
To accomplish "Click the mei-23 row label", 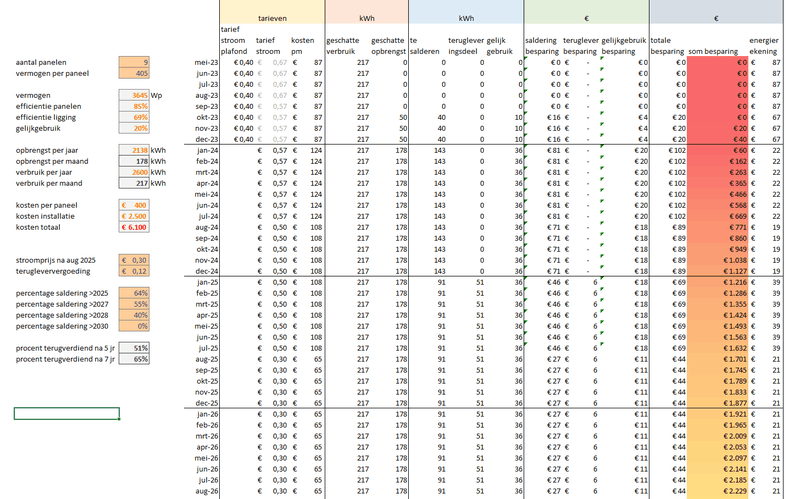I will click(x=206, y=62).
